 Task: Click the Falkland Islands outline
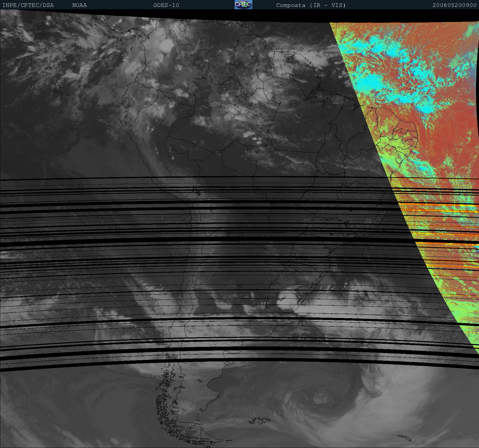click(260, 420)
